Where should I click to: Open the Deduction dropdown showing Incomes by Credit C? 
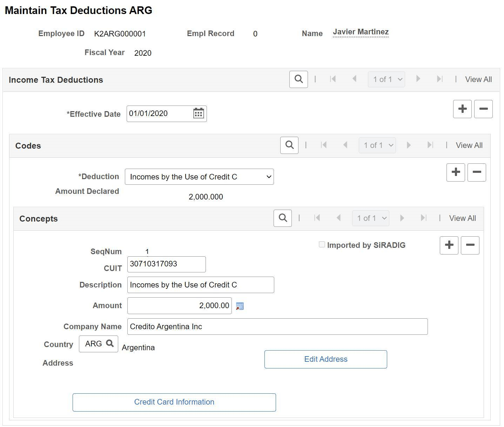tap(199, 177)
